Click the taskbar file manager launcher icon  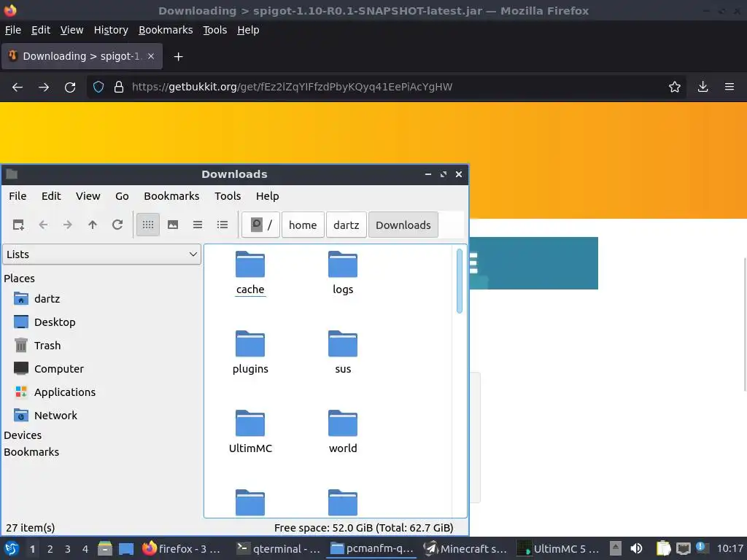(105, 549)
